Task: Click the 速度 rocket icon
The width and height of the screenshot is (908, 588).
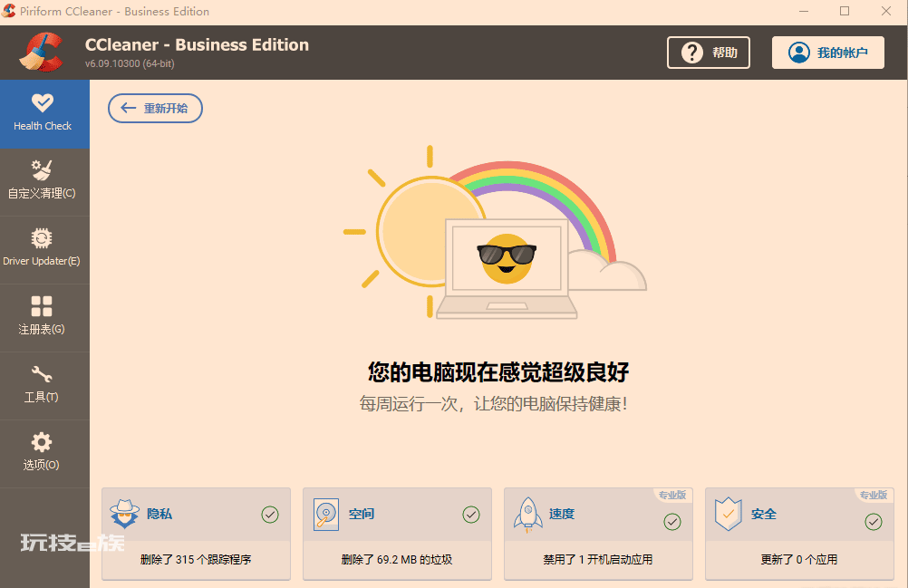Action: (x=527, y=515)
